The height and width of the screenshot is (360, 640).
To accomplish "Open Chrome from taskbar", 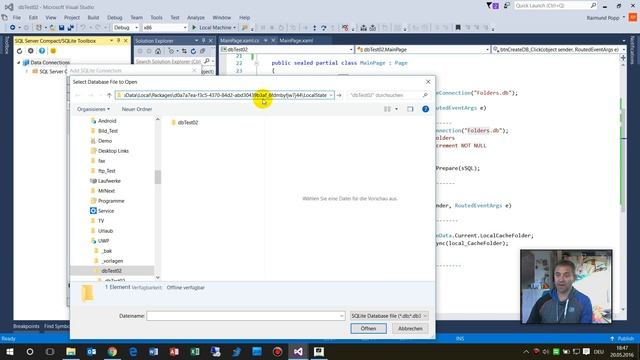I will (x=112, y=351).
